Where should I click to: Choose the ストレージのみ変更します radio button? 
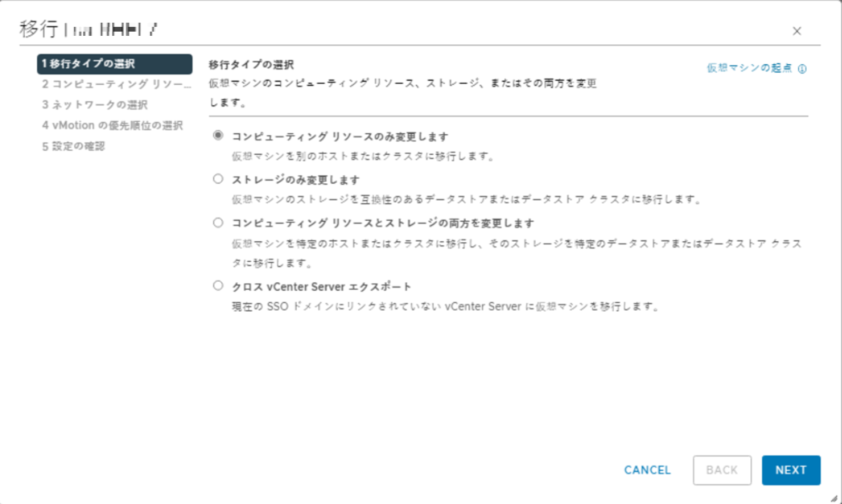(218, 179)
